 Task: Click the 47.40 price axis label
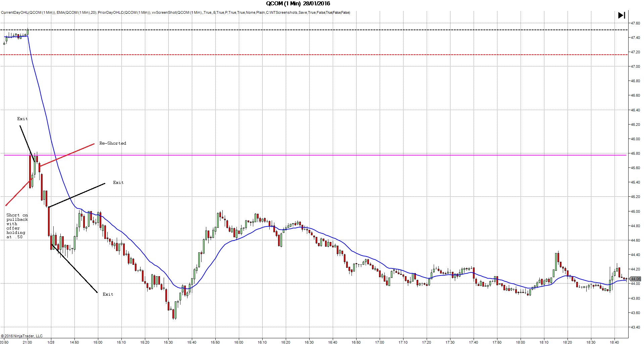pos(635,38)
